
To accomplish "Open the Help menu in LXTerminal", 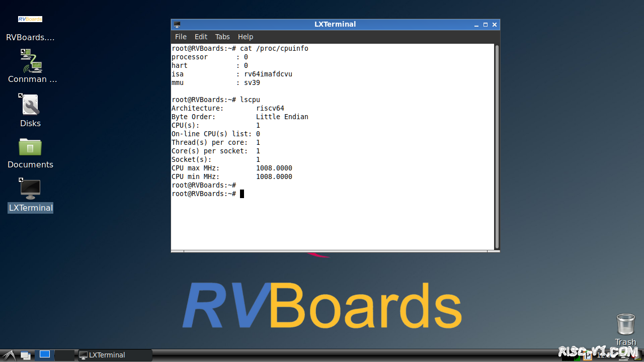I will [x=246, y=37].
